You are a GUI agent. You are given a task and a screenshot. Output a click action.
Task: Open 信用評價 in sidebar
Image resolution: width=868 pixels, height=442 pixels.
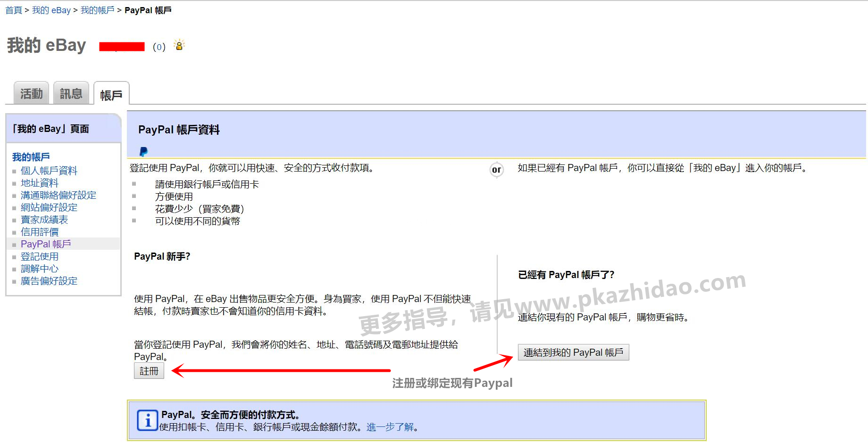coord(40,232)
